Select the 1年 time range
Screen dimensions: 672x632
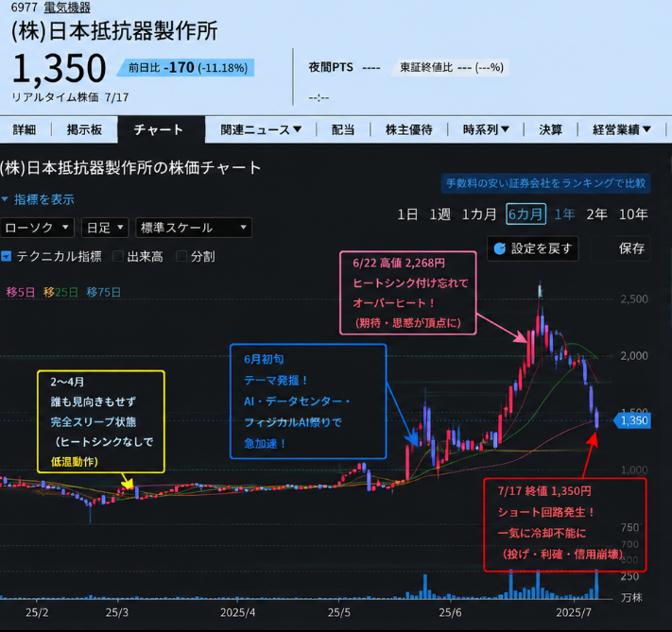coord(564,214)
